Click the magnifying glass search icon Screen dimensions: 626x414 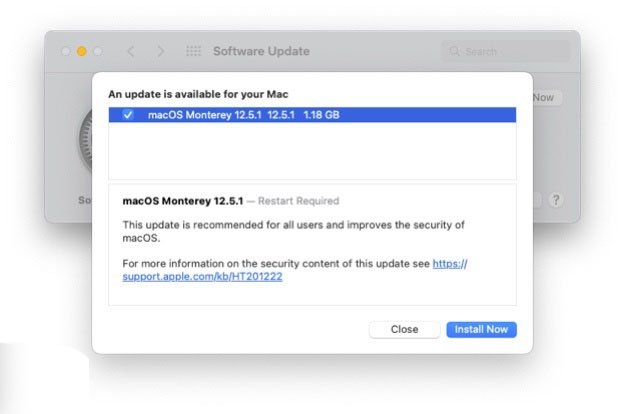point(455,51)
